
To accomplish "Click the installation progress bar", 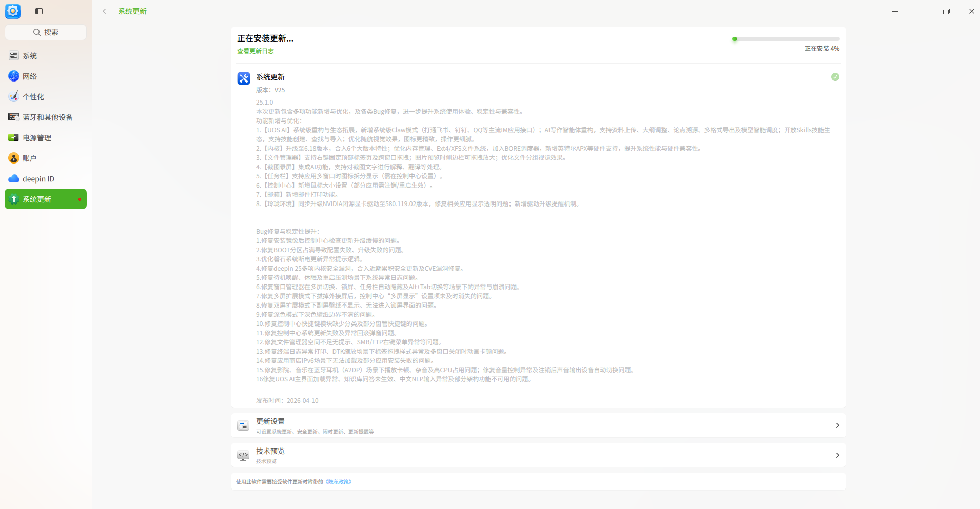I will tap(785, 38).
